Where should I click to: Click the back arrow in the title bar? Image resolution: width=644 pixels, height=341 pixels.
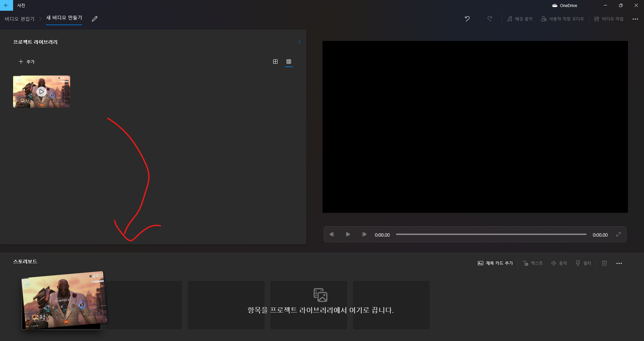click(x=6, y=5)
